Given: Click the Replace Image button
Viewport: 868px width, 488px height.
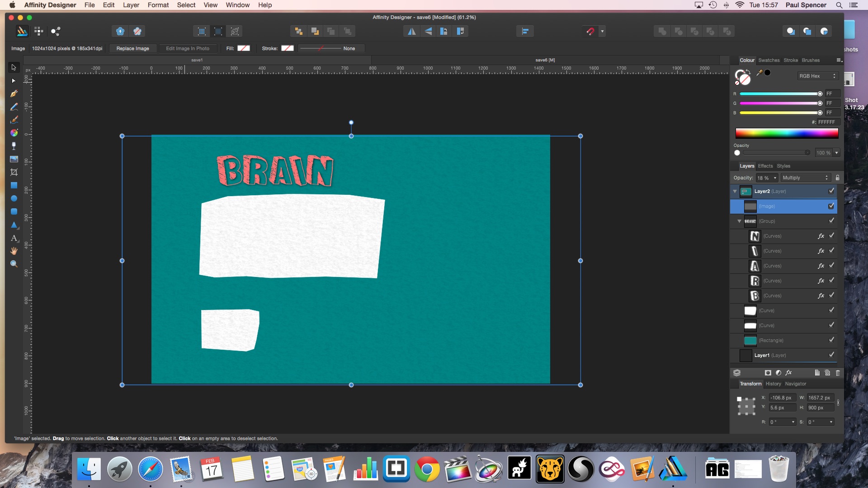Looking at the screenshot, I should (132, 48).
